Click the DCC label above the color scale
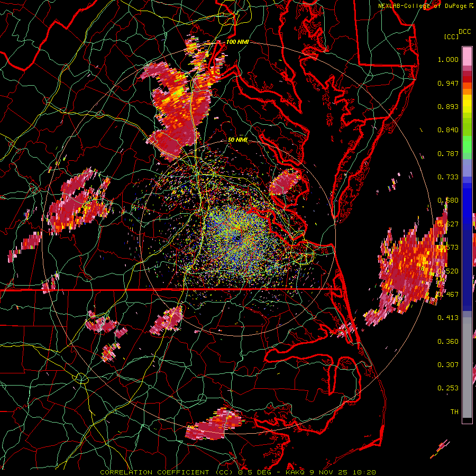The height and width of the screenshot is (476, 476). pos(464,32)
